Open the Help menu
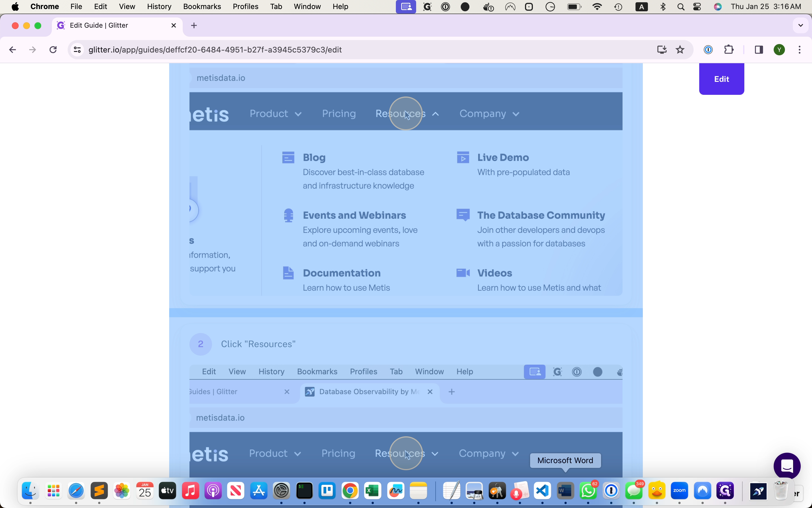Viewport: 812px width, 508px height. [341, 7]
